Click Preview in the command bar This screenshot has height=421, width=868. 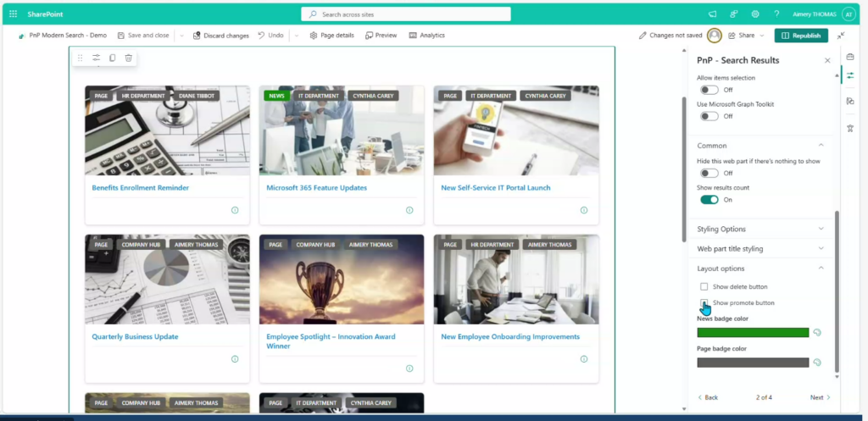coord(381,36)
